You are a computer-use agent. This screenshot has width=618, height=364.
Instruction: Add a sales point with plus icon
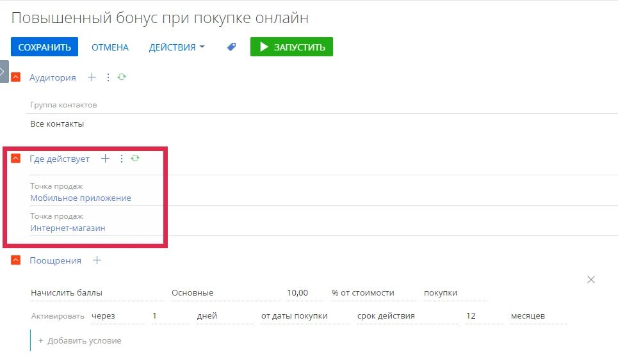click(105, 159)
